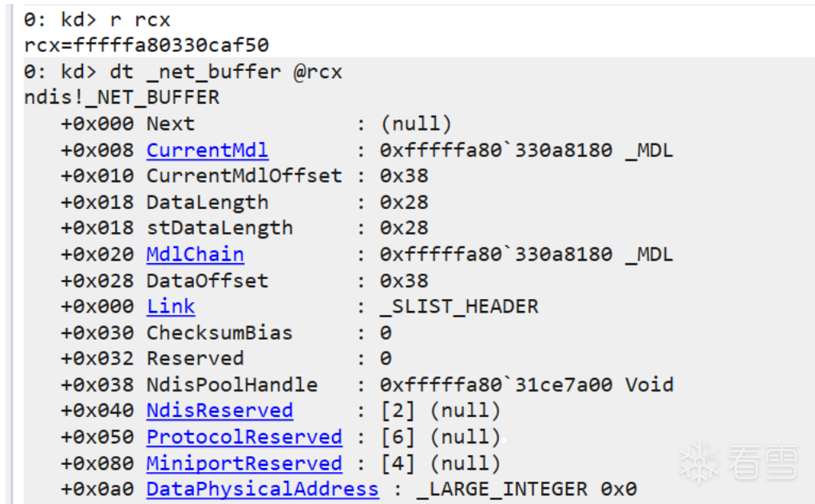Image resolution: width=815 pixels, height=504 pixels.
Task: Click the Next field (null) value
Action: [x=417, y=124]
